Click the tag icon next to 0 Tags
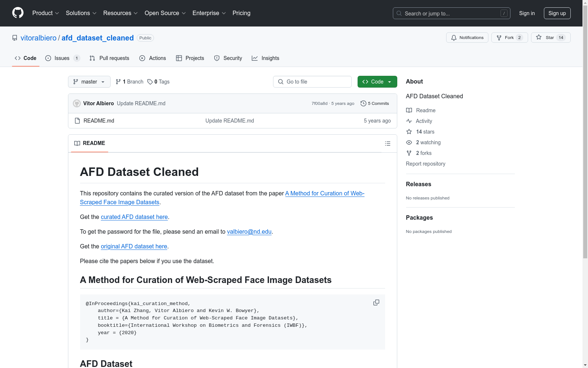This screenshot has width=588, height=368. [x=150, y=82]
